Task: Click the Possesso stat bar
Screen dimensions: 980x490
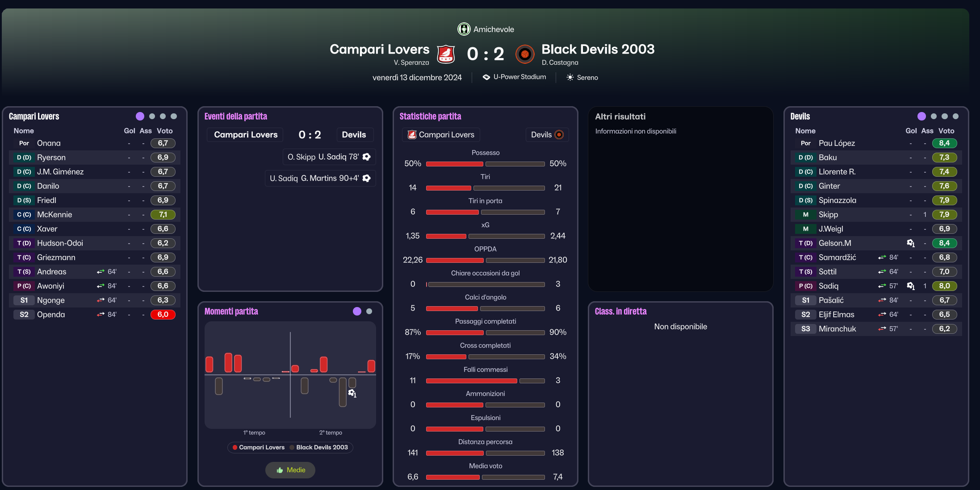Action: tap(486, 164)
